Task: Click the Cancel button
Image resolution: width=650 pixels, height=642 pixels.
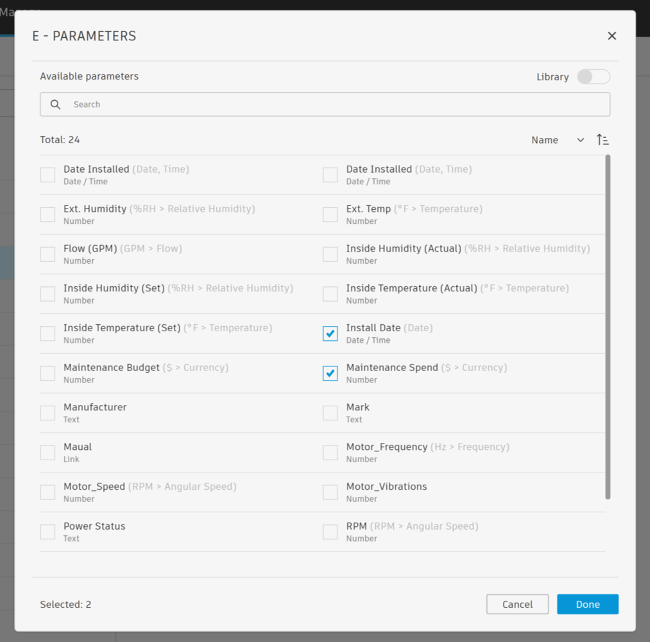Action: tap(517, 604)
